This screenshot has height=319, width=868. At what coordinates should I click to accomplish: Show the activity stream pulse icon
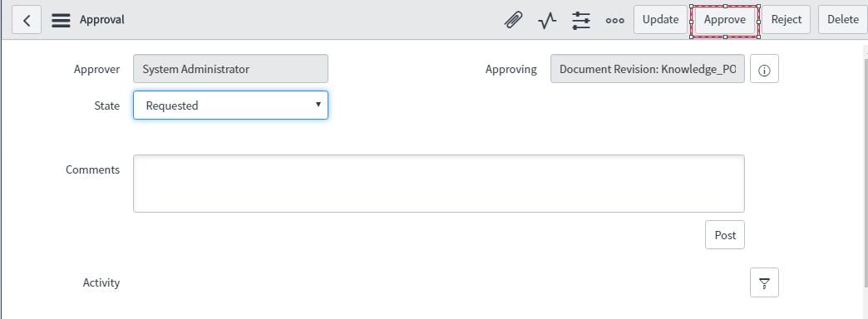coord(547,20)
